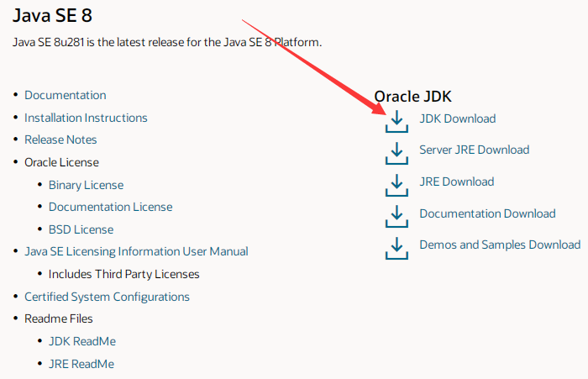Screen dimensions: 588x379
Task: Open the JDK Download link
Action: click(x=457, y=118)
